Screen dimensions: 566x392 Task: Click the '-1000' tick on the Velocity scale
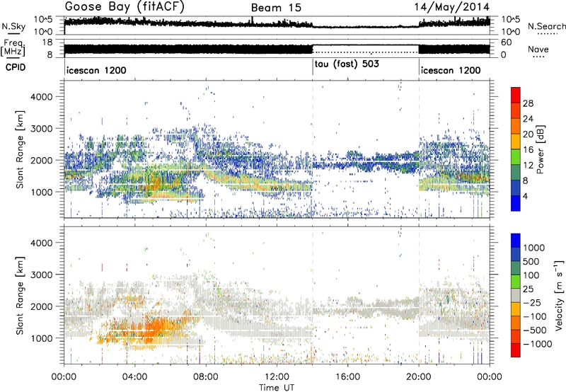pyautogui.click(x=538, y=344)
